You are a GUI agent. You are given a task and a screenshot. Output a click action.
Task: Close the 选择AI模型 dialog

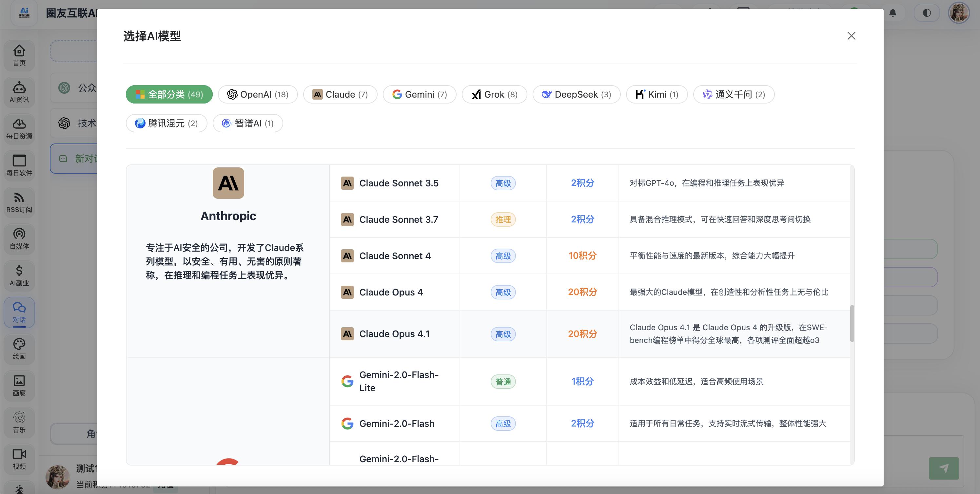point(852,36)
